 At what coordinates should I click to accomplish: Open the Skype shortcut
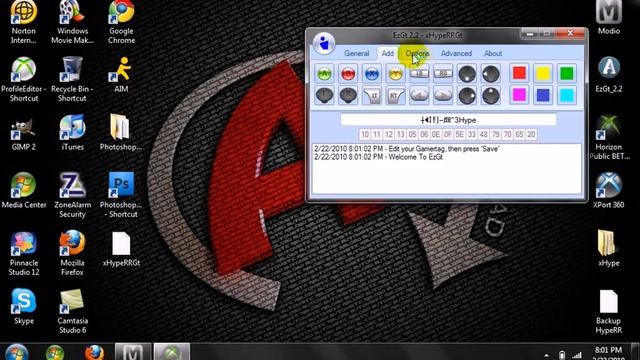coord(24,306)
